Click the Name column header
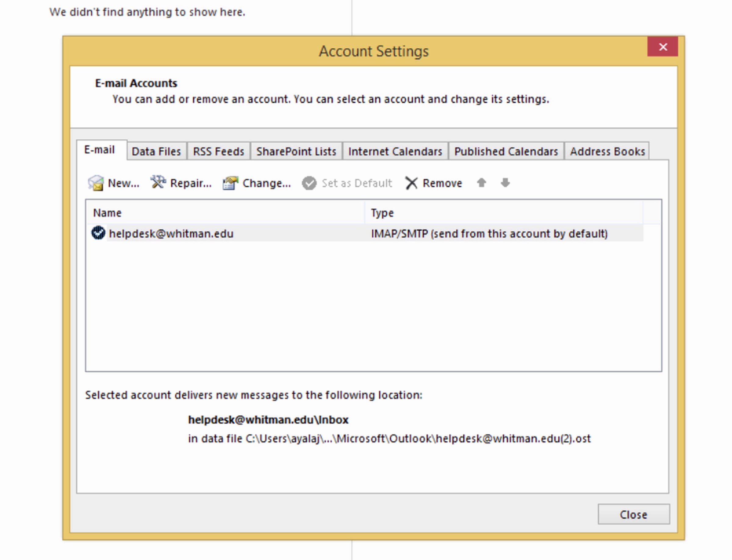This screenshot has height=560, width=732. pyautogui.click(x=107, y=213)
